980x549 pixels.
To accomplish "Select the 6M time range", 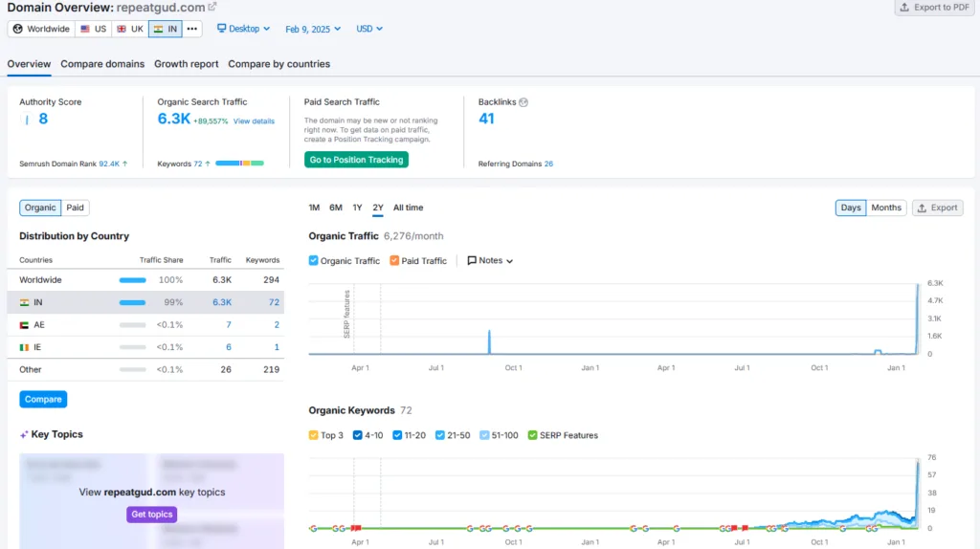I will click(x=336, y=208).
